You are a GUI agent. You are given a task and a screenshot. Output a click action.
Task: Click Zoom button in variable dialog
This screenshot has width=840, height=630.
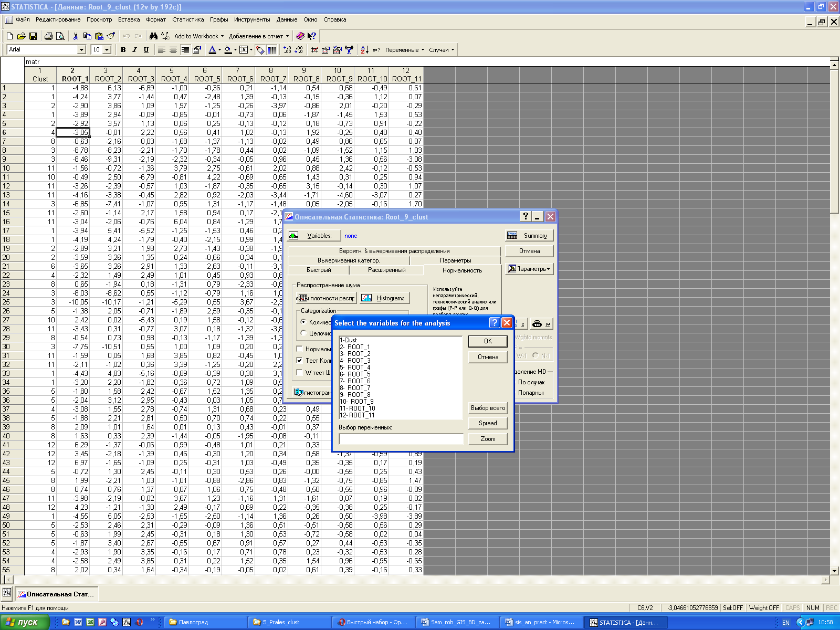click(488, 439)
